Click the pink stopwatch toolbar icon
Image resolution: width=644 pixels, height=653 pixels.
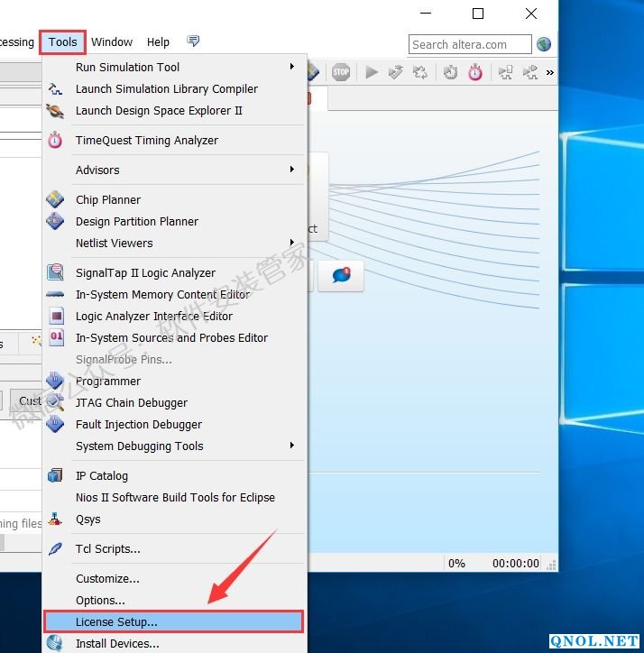point(475,73)
